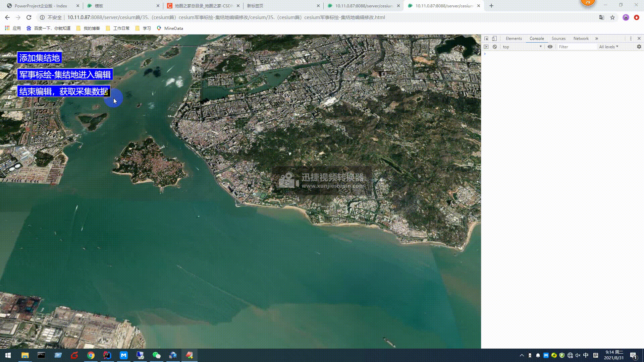Click inside the console Filter field
The width and height of the screenshot is (644, 362).
point(577,47)
